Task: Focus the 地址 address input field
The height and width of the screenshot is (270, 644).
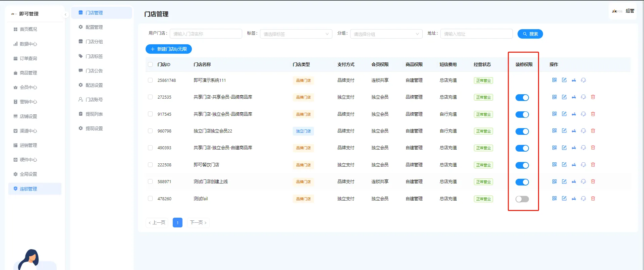Action: (476, 34)
